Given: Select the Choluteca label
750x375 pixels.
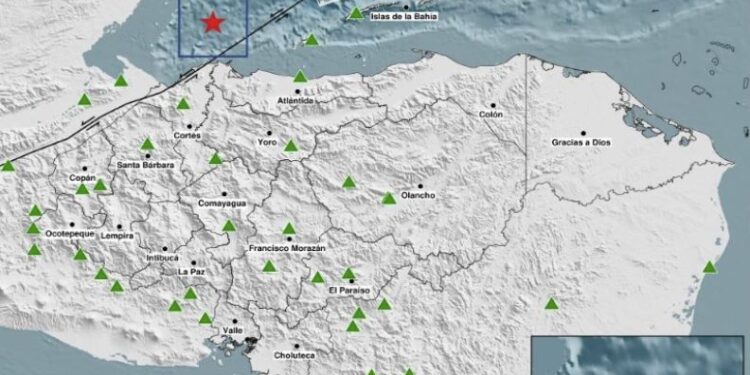Looking at the screenshot, I should coord(295,355).
